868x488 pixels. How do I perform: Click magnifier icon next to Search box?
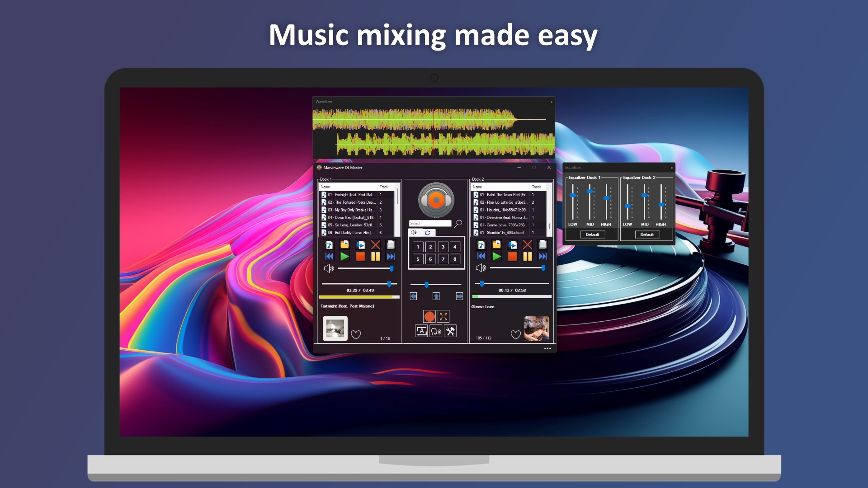(458, 223)
